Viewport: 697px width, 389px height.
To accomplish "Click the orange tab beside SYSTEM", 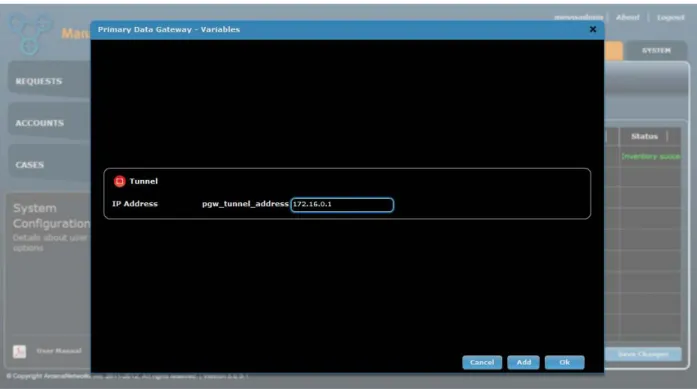I will click(614, 51).
